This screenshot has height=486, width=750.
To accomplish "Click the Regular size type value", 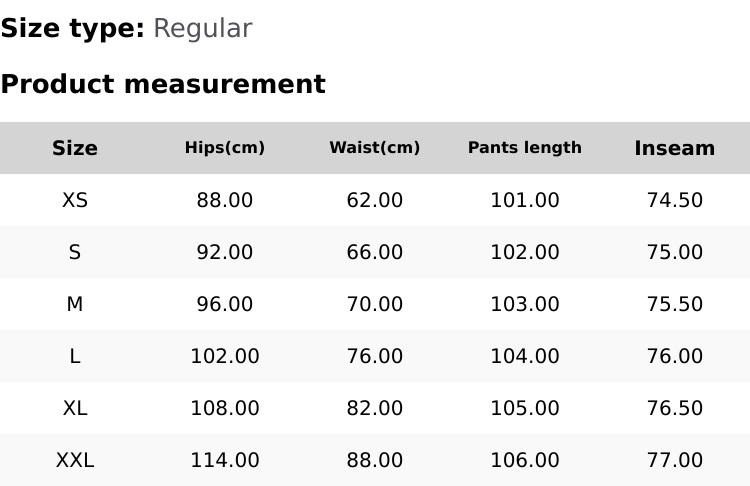I will [x=202, y=28].
